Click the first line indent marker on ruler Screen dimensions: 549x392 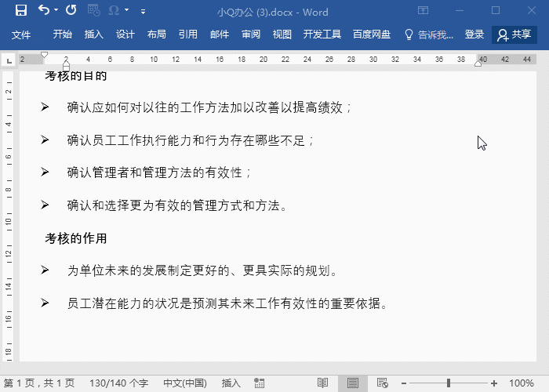(x=44, y=55)
